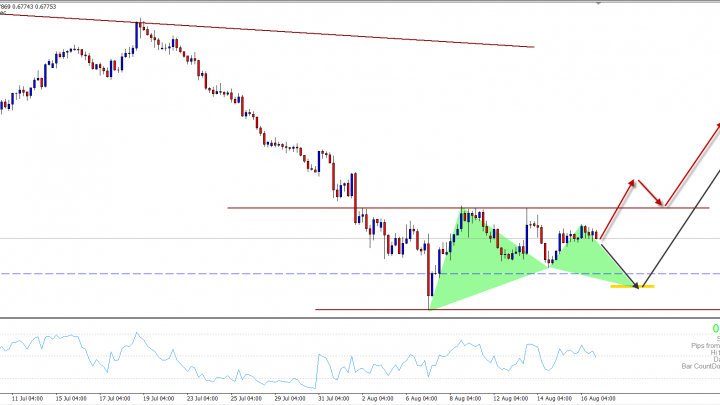Click the red pullback arrow toward resistance

point(648,193)
